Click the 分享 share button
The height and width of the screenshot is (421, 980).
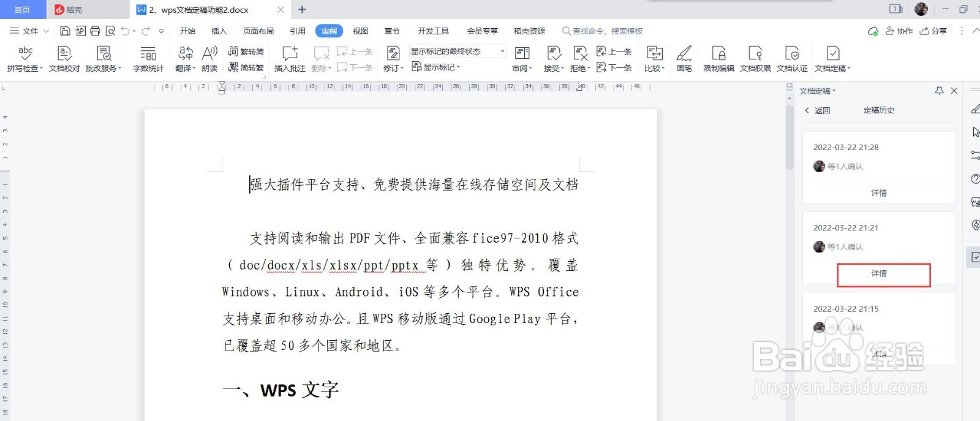coord(933,31)
